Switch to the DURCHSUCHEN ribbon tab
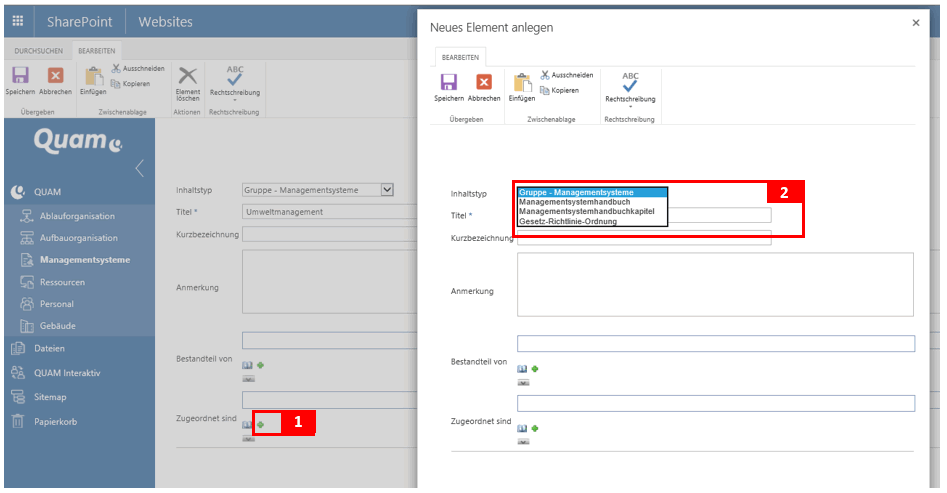The image size is (947, 493). click(x=38, y=50)
